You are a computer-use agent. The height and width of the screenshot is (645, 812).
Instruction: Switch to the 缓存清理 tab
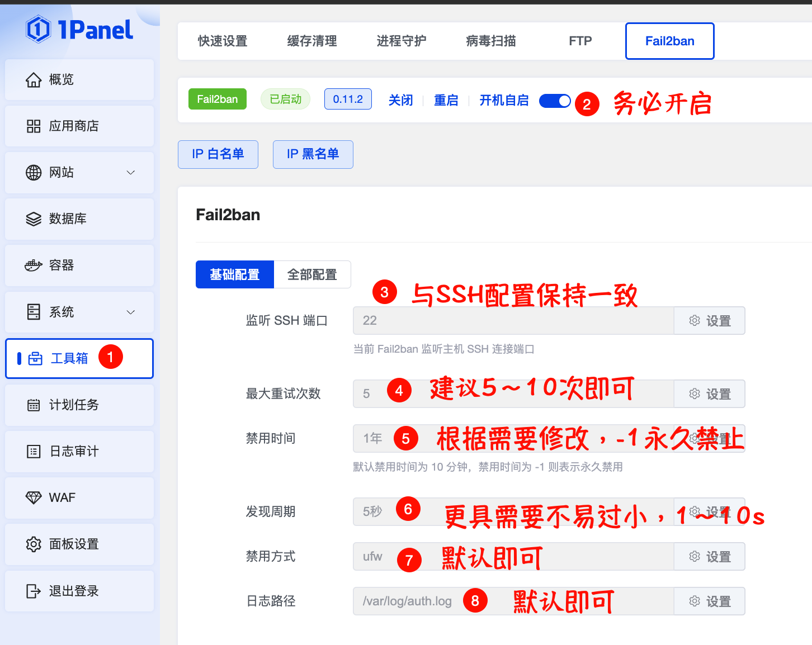[312, 41]
